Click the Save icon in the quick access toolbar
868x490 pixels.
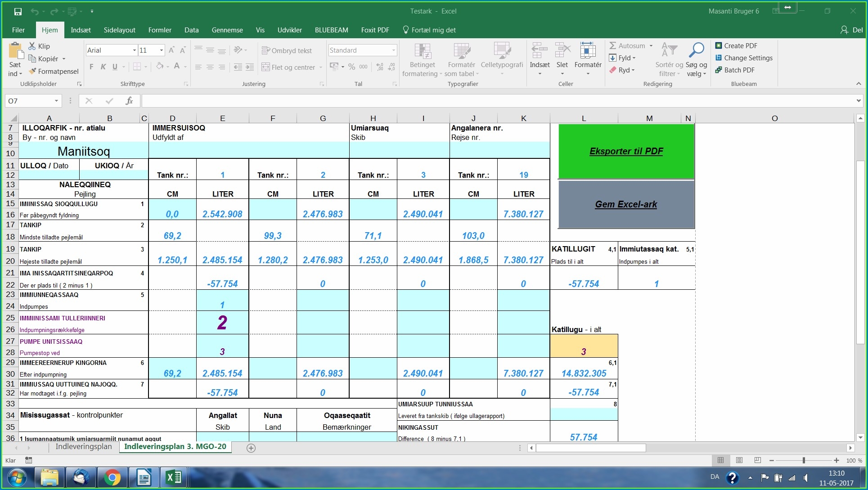pos(18,11)
